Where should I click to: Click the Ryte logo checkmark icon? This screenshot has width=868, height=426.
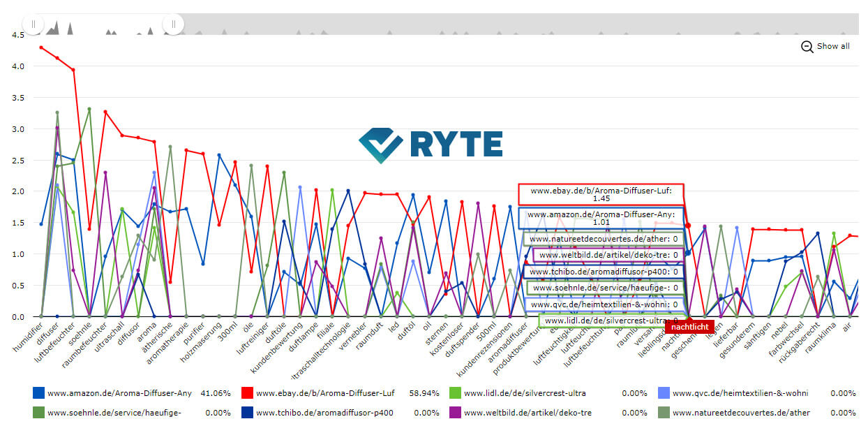(x=380, y=145)
